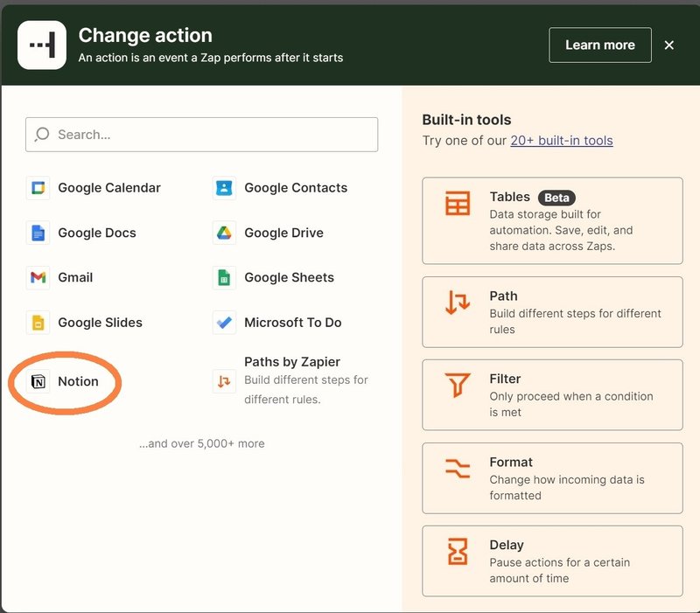This screenshot has width=700, height=613.
Task: Choose the Format card title
Action: click(511, 463)
